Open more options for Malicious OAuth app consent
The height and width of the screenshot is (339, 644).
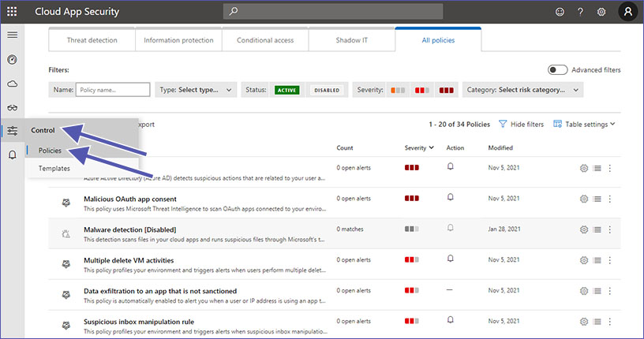[x=610, y=199]
